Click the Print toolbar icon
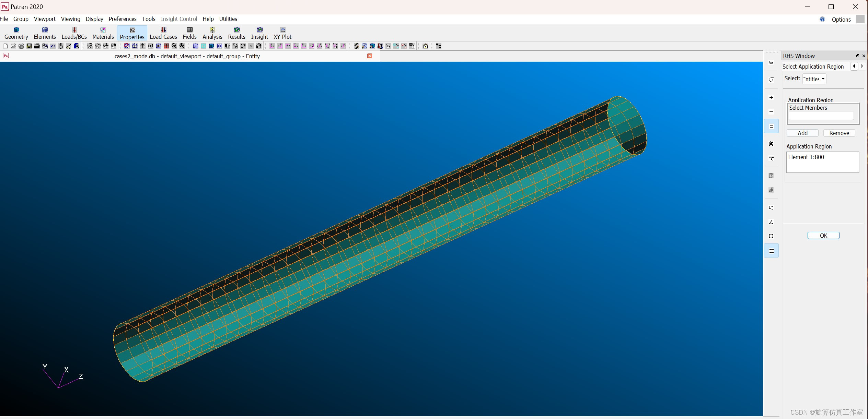Image resolution: width=868 pixels, height=419 pixels. [37, 46]
